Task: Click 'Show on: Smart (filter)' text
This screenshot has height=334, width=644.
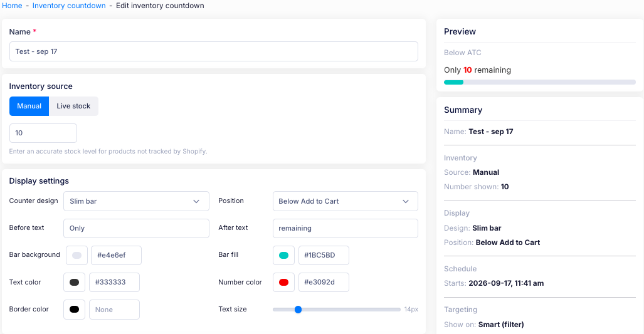Action: [484, 325]
